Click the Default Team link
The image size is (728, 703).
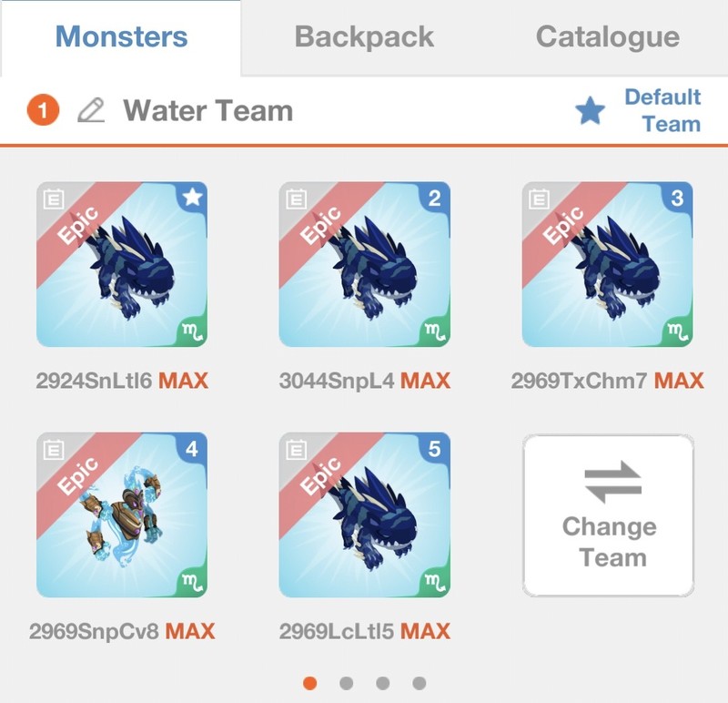coord(662,110)
